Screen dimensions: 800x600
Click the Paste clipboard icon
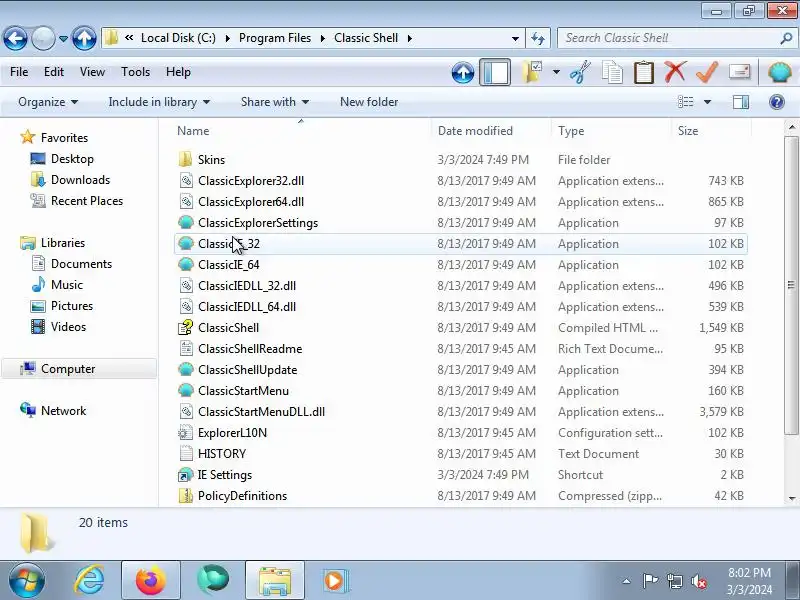[x=643, y=72]
